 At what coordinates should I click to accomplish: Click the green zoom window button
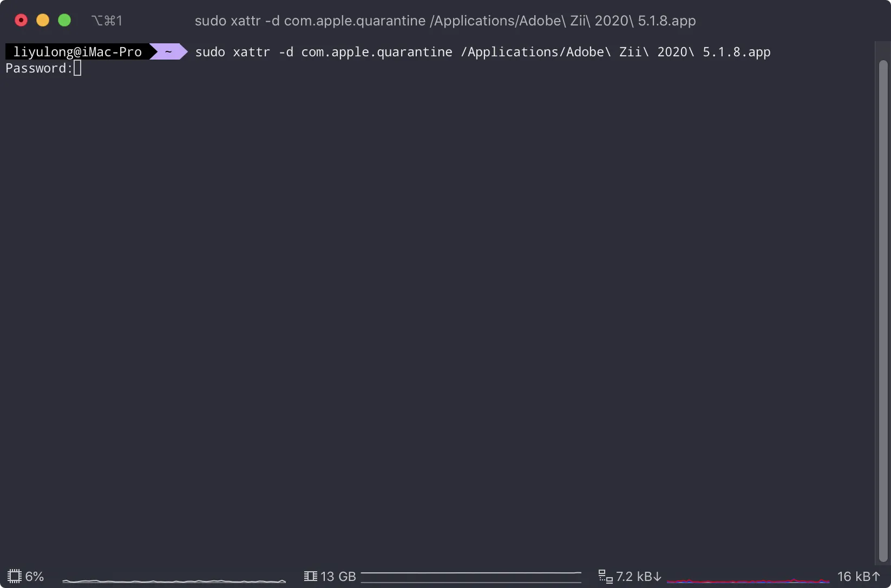(64, 21)
